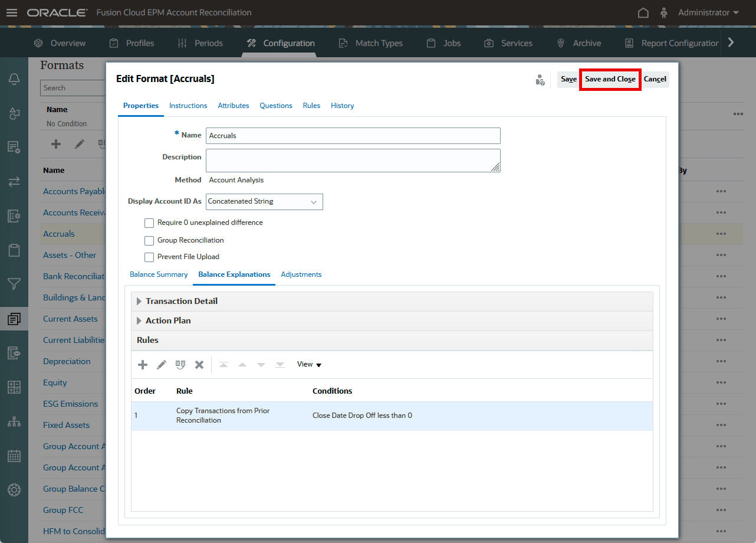This screenshot has width=756, height=543.
Task: Open the filter funnel sidebar icon
Action: pos(14,284)
